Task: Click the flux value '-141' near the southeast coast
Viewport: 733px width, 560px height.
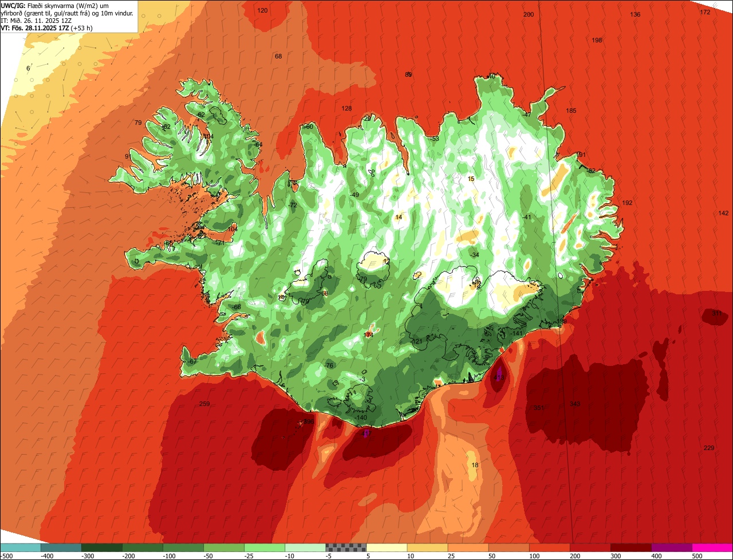Action: pyautogui.click(x=517, y=333)
